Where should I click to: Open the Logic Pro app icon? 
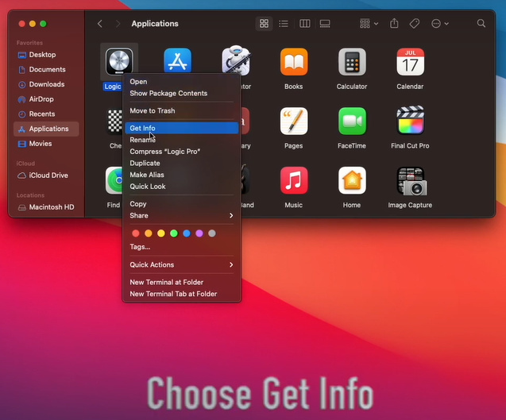[119, 61]
